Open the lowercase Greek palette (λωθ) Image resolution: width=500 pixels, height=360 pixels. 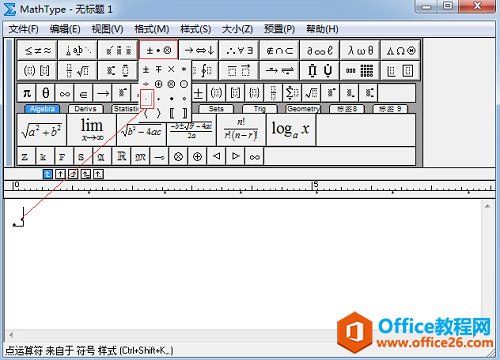point(360,50)
